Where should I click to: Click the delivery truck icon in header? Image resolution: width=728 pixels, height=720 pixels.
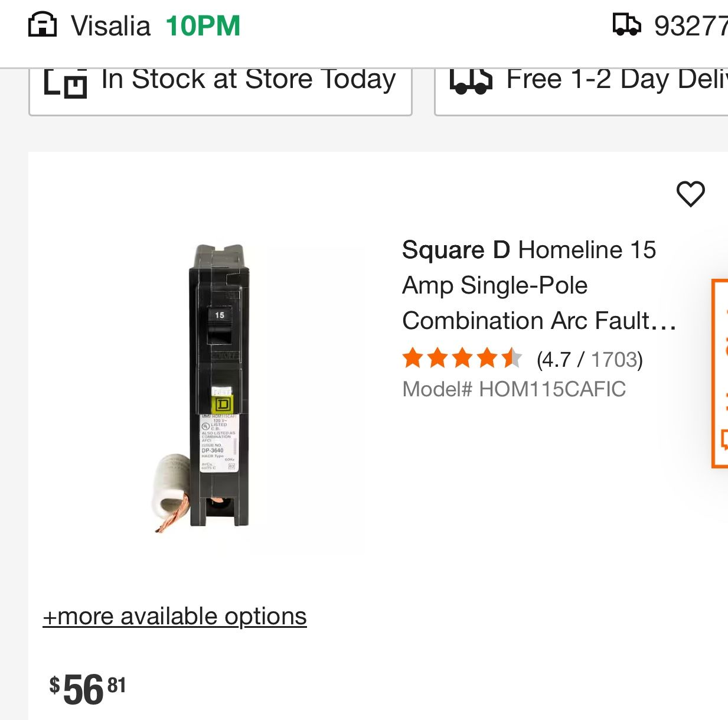[626, 25]
